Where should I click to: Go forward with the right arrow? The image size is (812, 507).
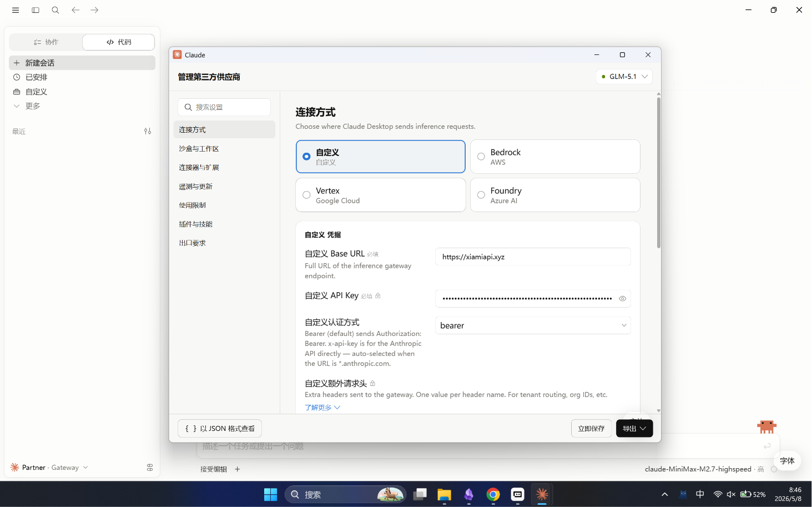95,10
